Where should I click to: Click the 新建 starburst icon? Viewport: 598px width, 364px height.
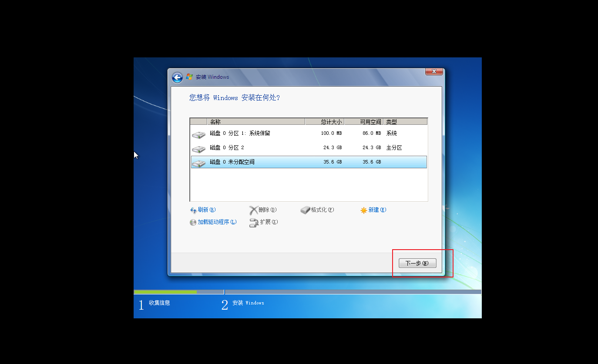pos(364,210)
